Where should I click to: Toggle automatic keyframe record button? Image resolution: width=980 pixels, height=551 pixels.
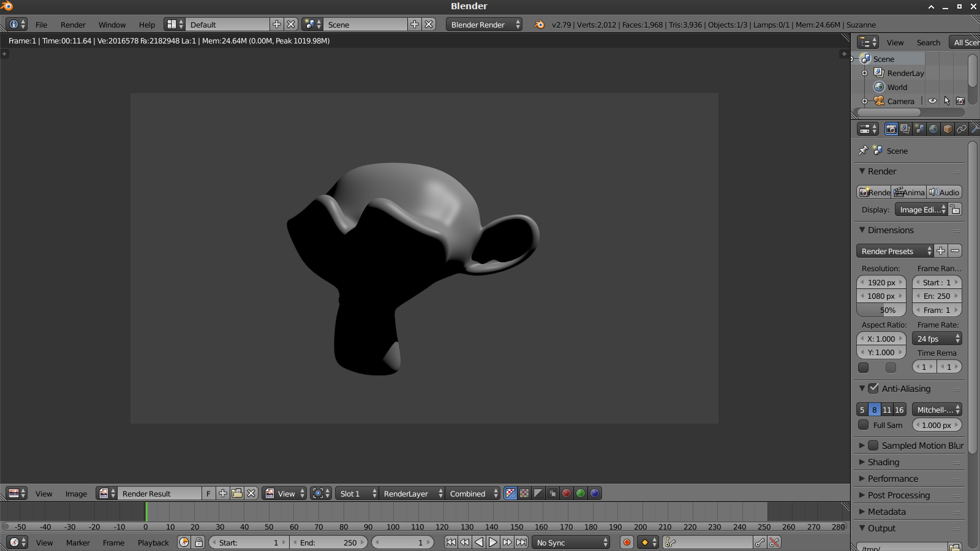point(627,542)
